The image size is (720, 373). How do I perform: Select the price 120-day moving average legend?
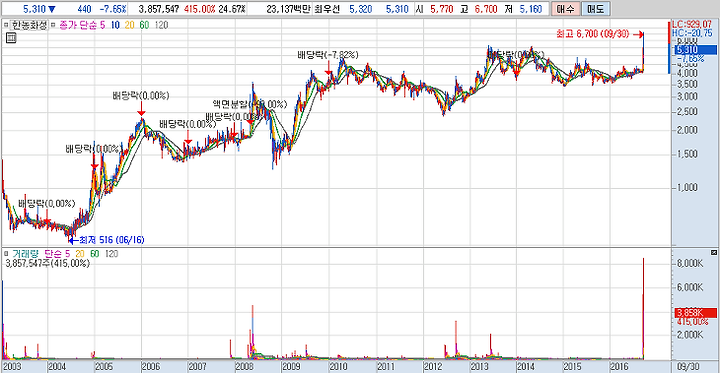(162, 26)
